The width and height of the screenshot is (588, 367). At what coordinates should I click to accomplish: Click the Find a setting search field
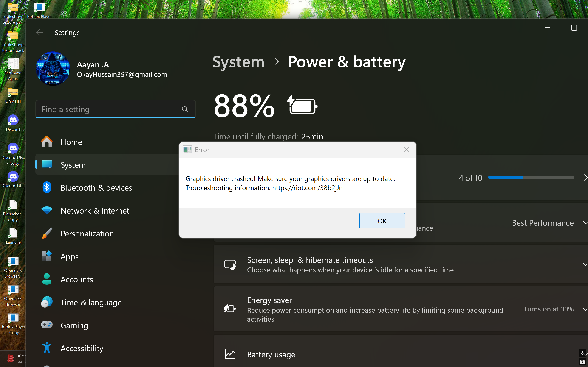pos(109,109)
